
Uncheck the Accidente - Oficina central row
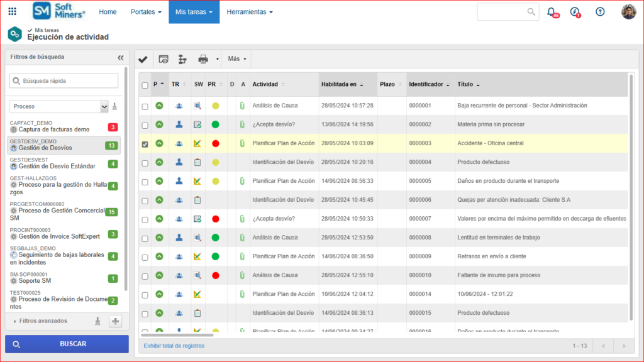(145, 144)
